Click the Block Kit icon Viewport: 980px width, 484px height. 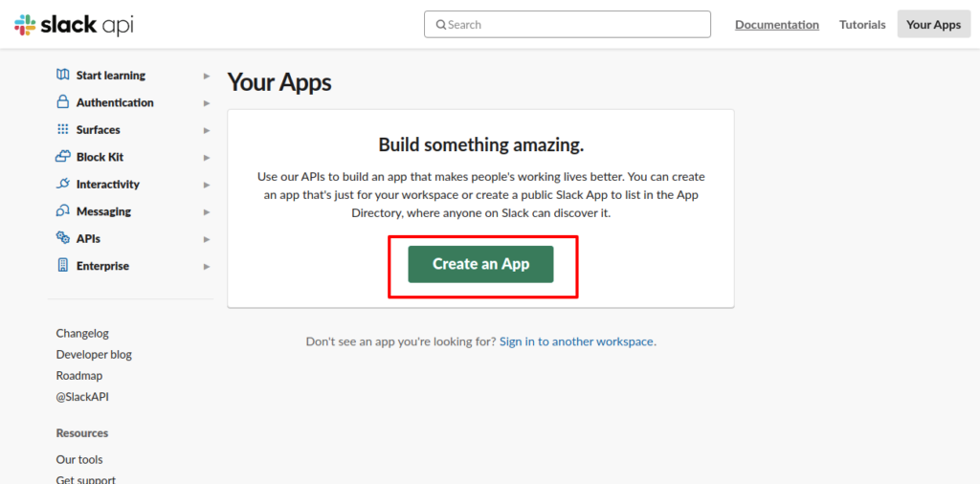(x=63, y=157)
